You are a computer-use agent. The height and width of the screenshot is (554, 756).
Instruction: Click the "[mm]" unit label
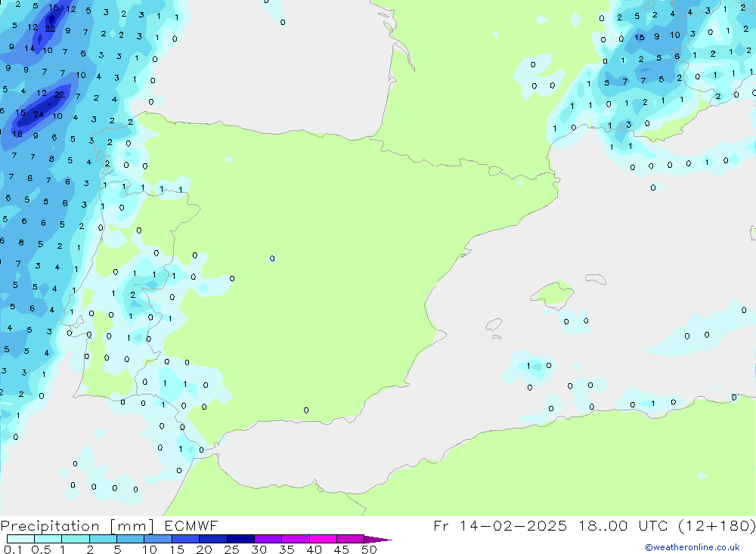tap(132, 526)
